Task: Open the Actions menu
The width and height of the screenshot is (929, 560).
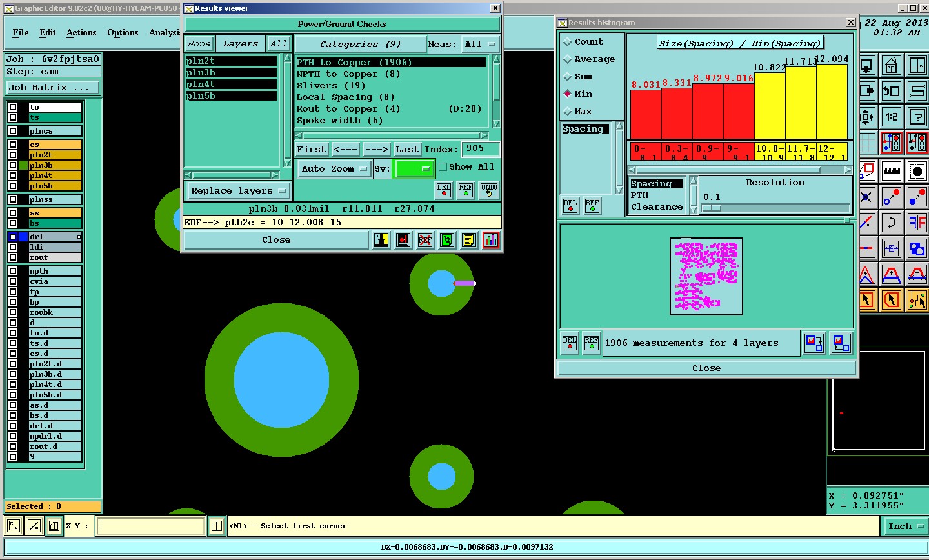Action: pyautogui.click(x=81, y=32)
